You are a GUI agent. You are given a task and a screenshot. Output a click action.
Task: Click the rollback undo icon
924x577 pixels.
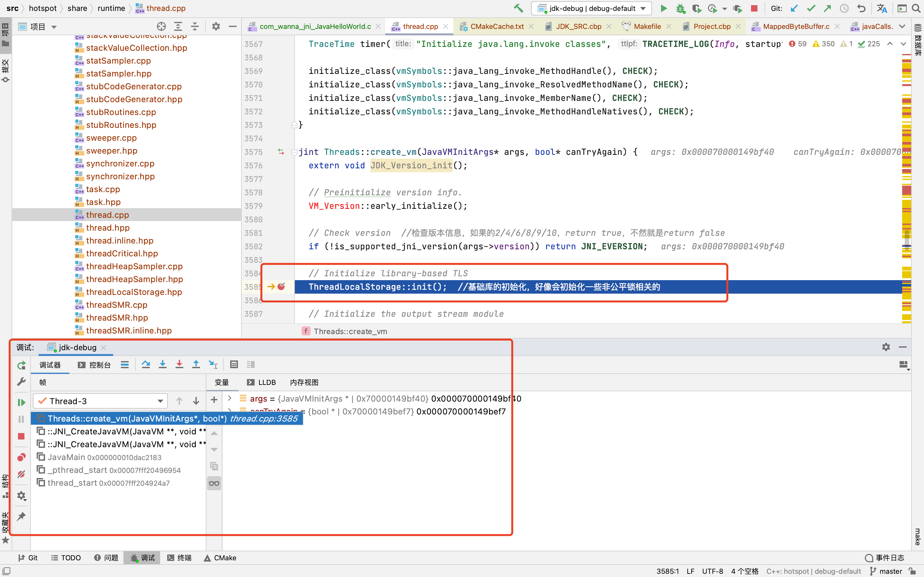861,8
